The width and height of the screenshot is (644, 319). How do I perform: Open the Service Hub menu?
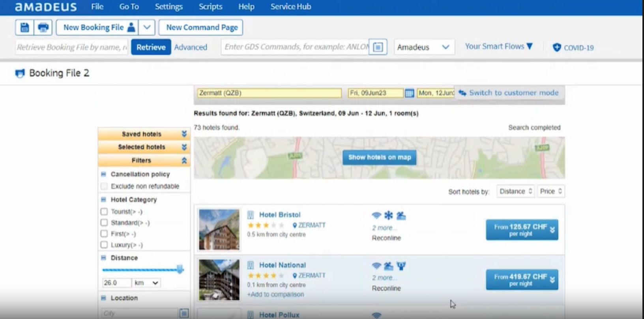tap(291, 7)
